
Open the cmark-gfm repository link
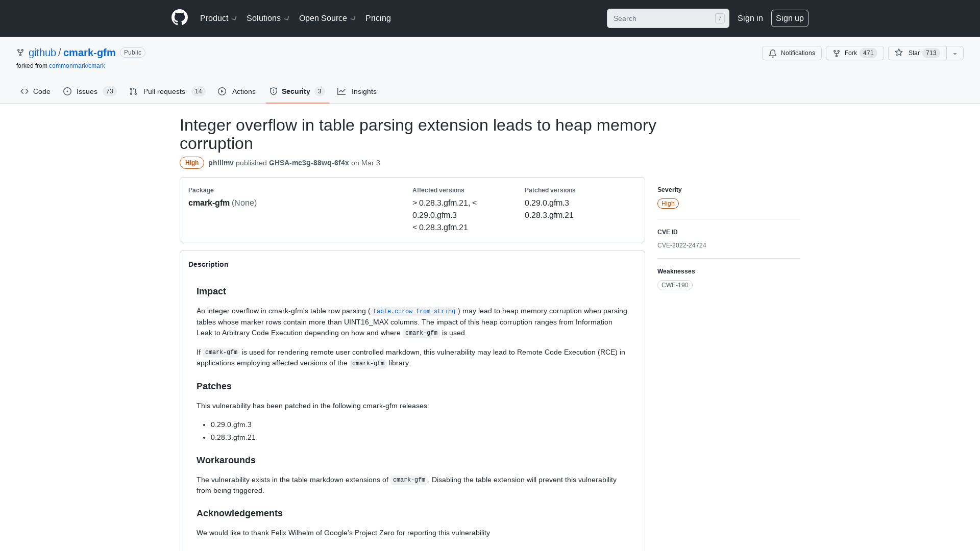[x=89, y=53]
